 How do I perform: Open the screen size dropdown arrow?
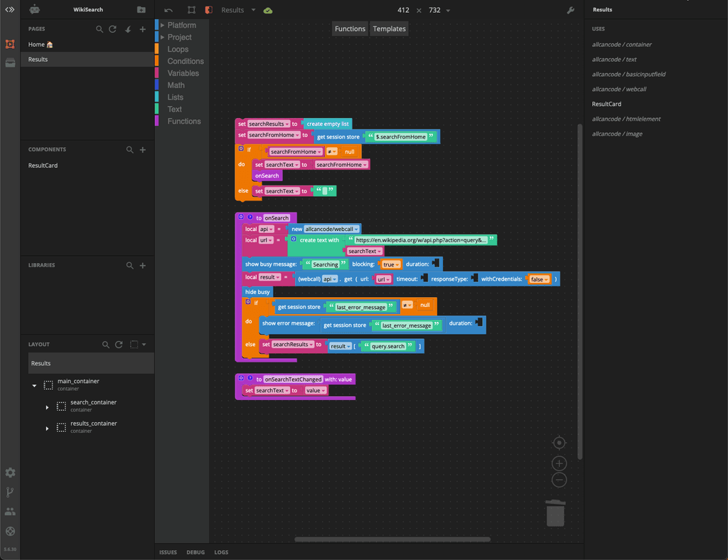[x=448, y=11]
